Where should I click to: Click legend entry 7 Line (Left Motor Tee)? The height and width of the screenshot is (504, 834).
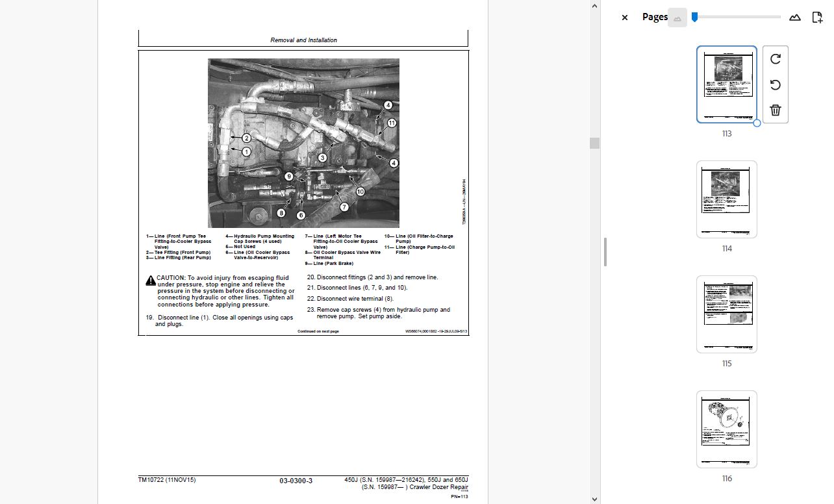click(341, 242)
